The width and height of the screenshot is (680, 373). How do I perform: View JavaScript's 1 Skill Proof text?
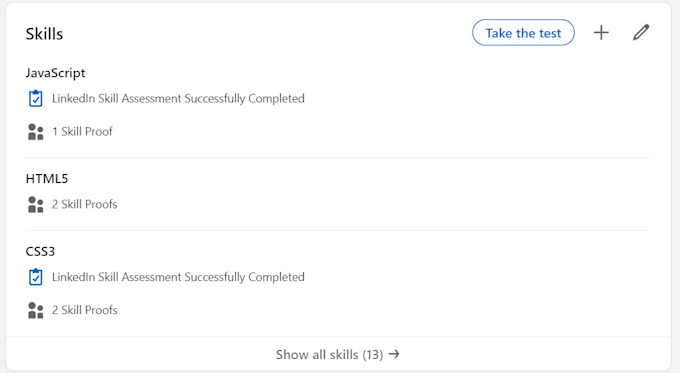point(82,131)
